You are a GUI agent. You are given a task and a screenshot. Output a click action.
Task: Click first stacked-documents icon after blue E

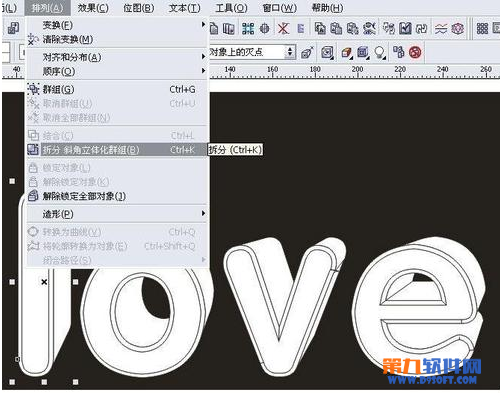tap(320, 28)
